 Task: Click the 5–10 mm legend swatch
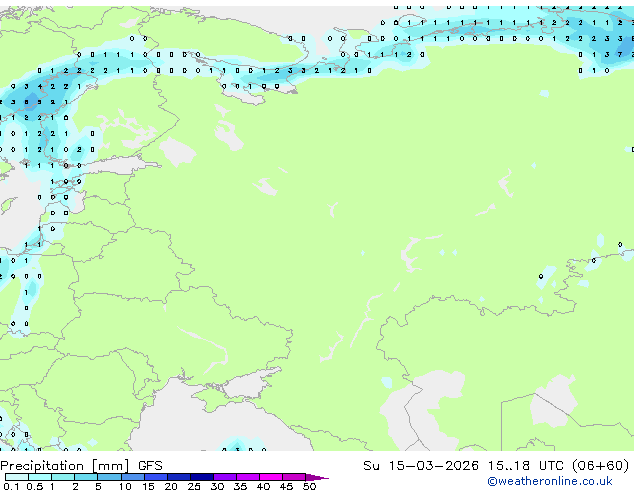109,477
